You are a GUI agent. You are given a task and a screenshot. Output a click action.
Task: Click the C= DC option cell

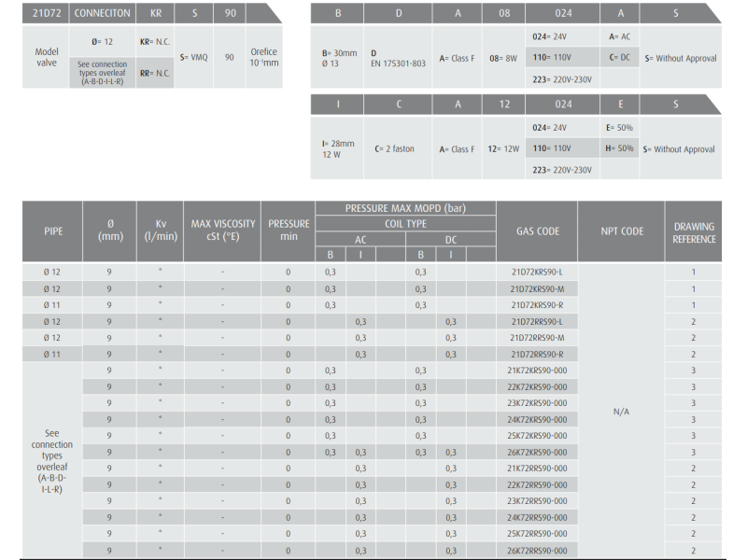[x=621, y=56]
